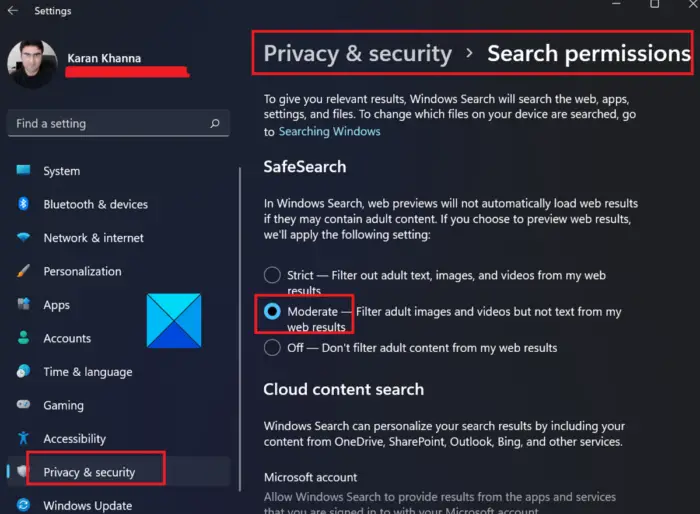
Task: Open the System settings category
Action: 118,171
